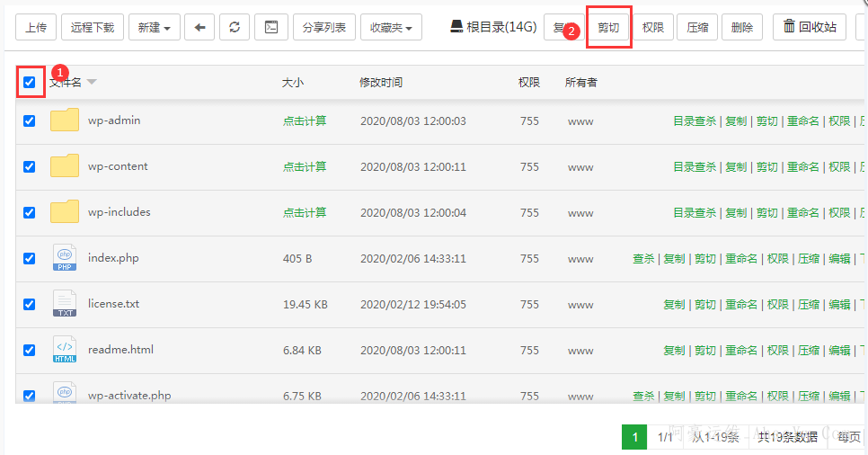Click the readme.html file icon
868x455 pixels.
point(65,350)
